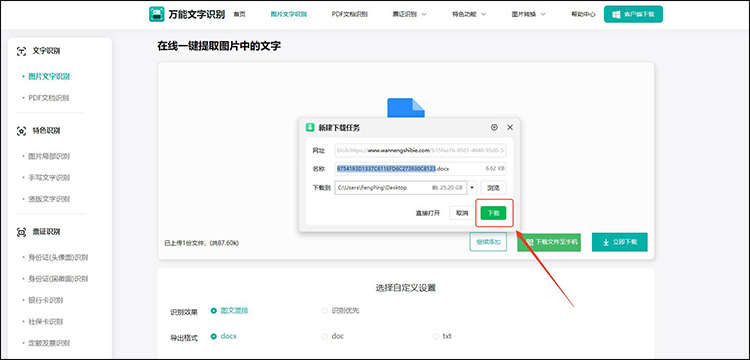Open 银行卡识别 in the sidebar
The width and height of the screenshot is (750, 360).
click(x=45, y=300)
